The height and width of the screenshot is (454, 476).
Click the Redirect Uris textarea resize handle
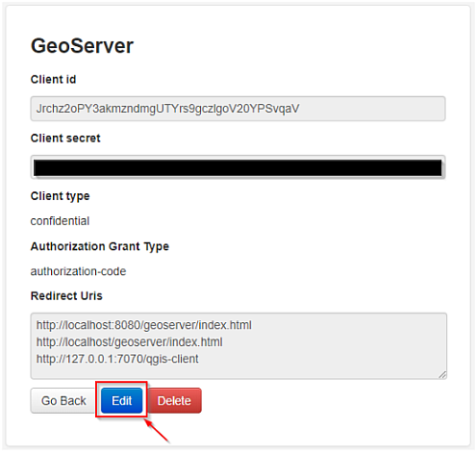point(442,375)
